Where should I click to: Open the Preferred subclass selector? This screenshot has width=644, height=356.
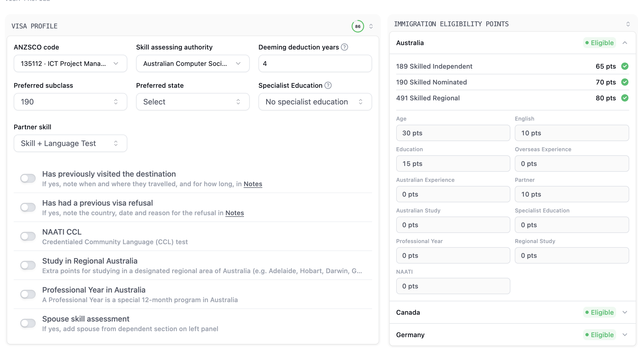click(70, 102)
